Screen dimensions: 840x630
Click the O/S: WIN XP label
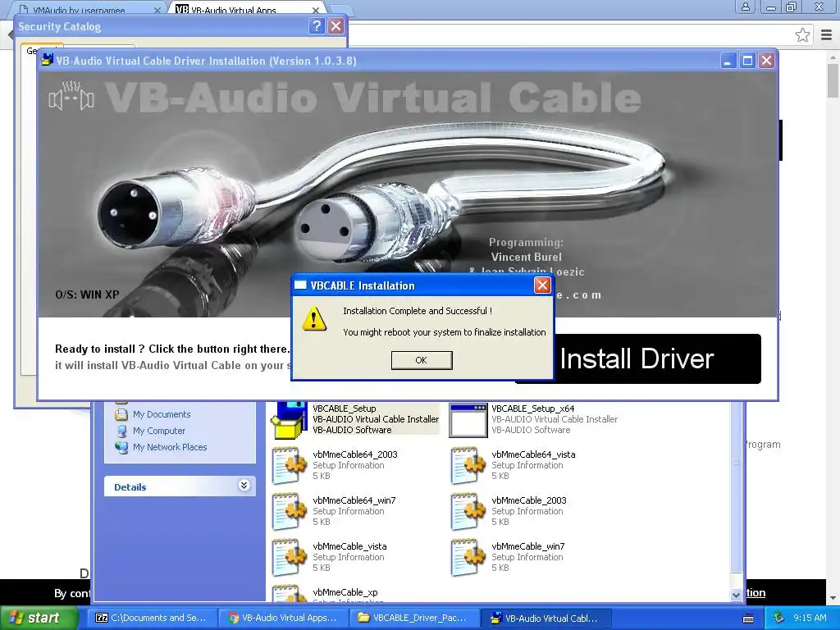[x=87, y=294]
